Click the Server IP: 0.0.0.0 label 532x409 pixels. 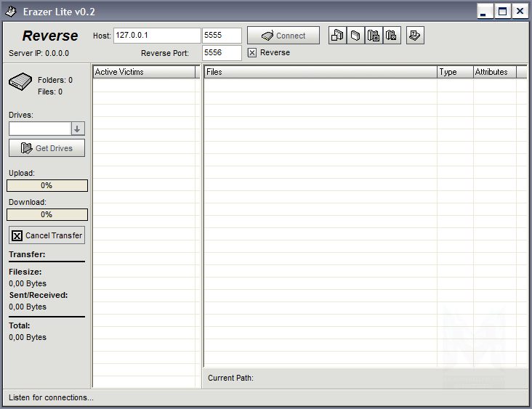click(39, 53)
